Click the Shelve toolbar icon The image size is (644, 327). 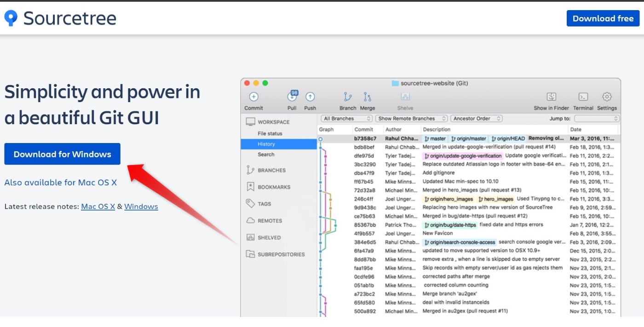pyautogui.click(x=405, y=97)
